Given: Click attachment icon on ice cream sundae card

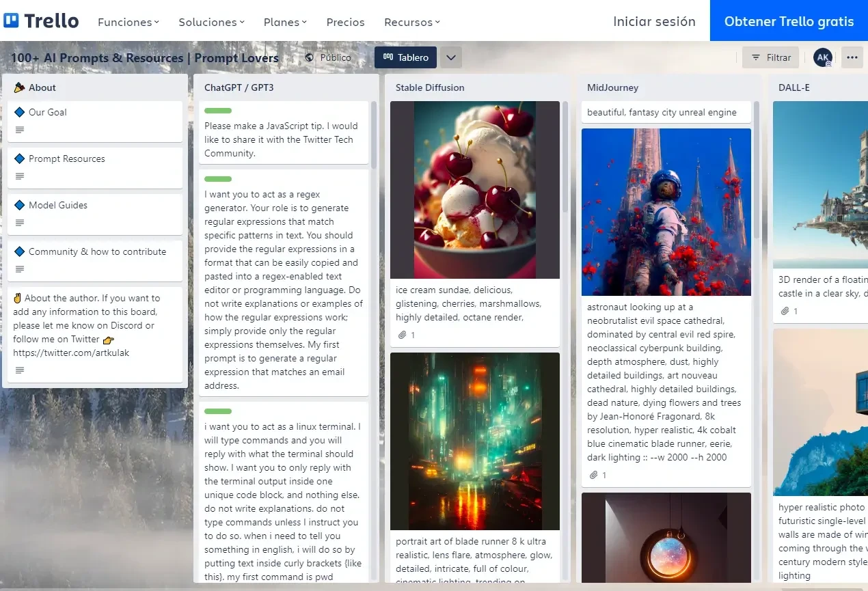Looking at the screenshot, I should 403,335.
